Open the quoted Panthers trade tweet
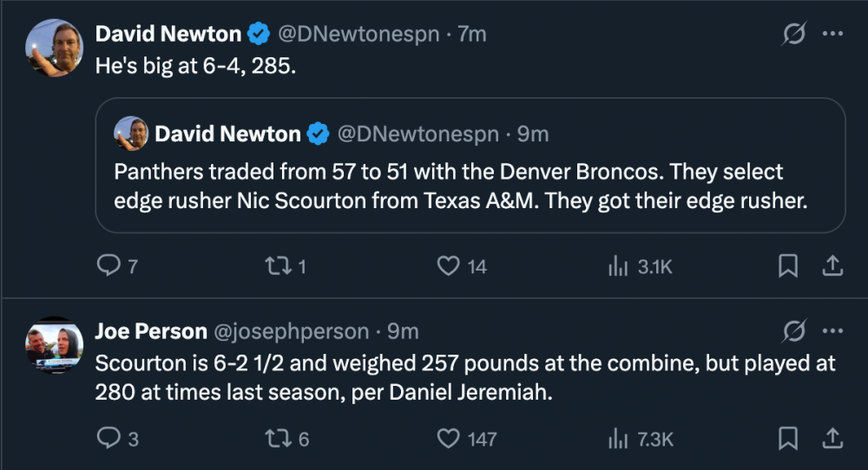Screen dimensions: 868x470 tap(470, 186)
